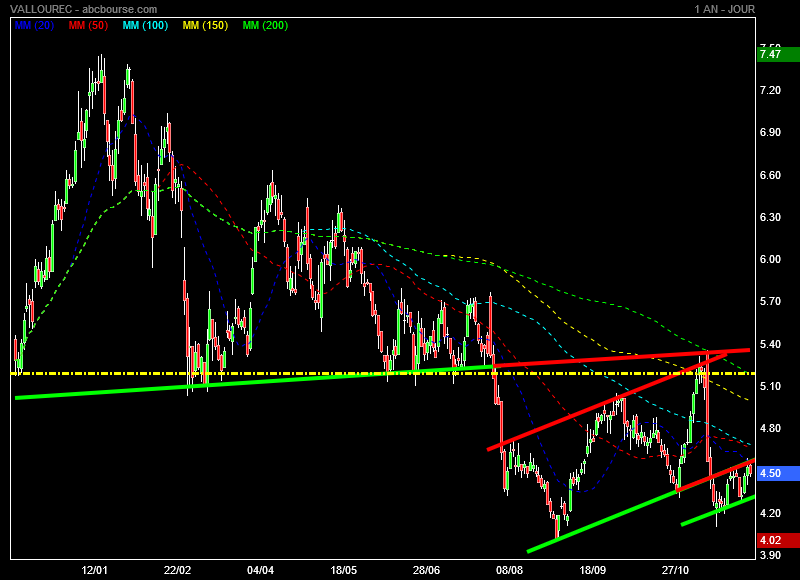
Task: Click the 6.30 price axis label
Action: 770,217
